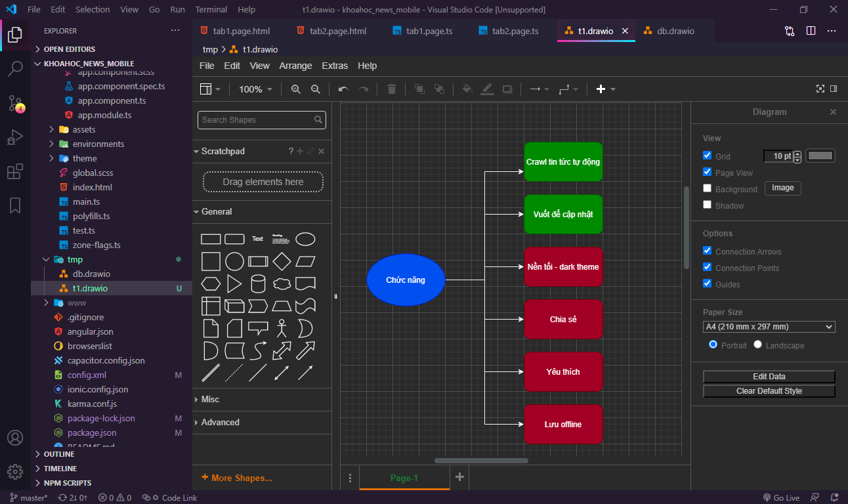Click the Clear Default Style button

click(x=769, y=391)
